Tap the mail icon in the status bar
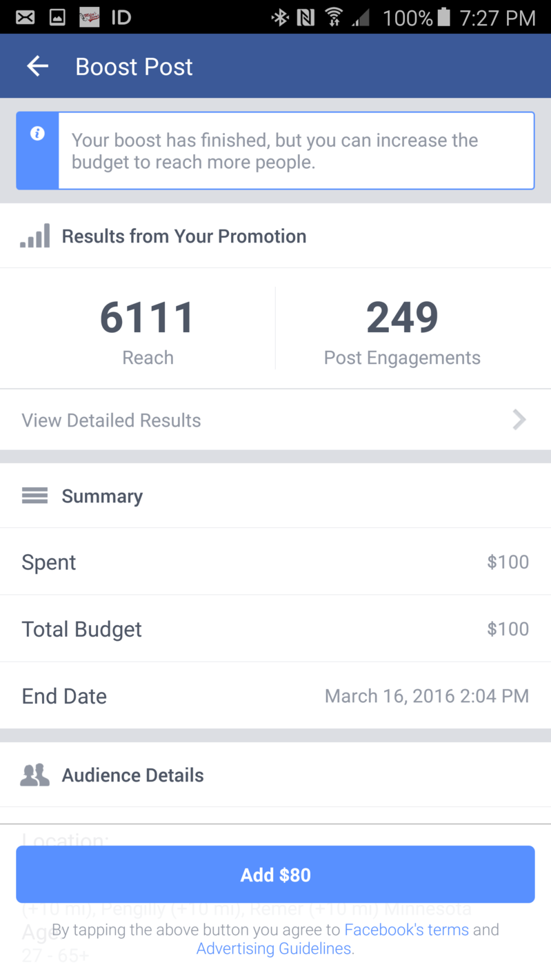This screenshot has height=980, width=551. coord(25,17)
